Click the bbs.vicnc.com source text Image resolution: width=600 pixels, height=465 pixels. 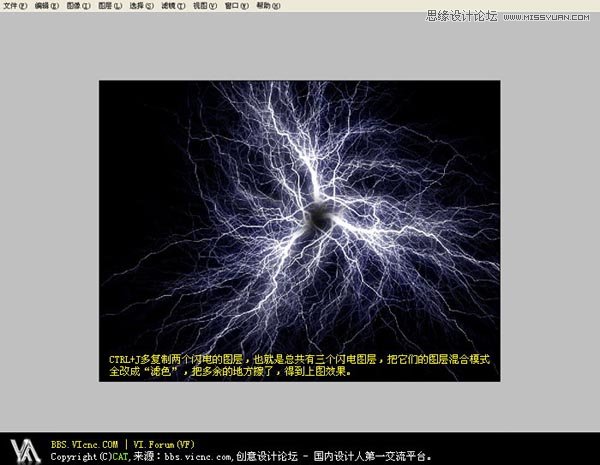point(198,457)
